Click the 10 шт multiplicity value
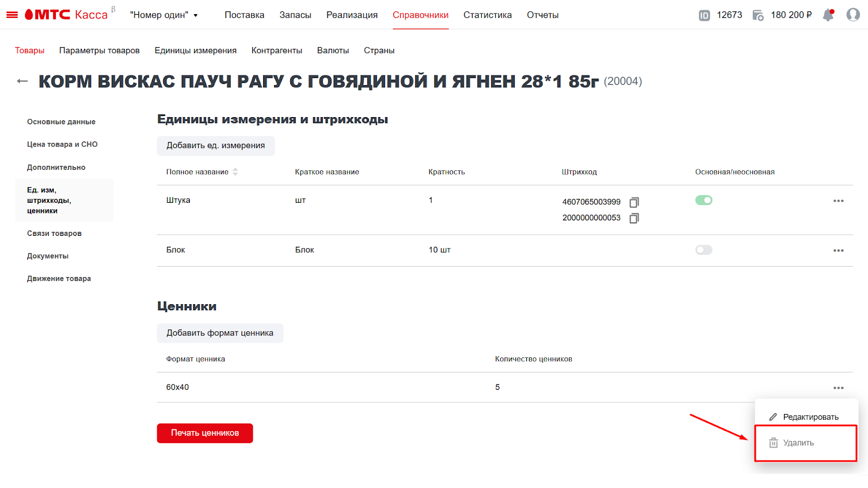 pyautogui.click(x=439, y=250)
